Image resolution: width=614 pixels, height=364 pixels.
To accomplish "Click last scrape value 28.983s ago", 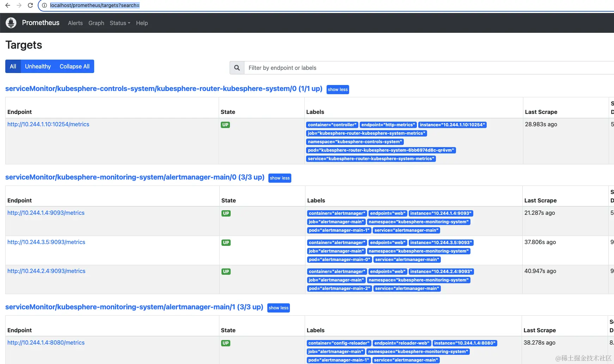I will coord(541,124).
